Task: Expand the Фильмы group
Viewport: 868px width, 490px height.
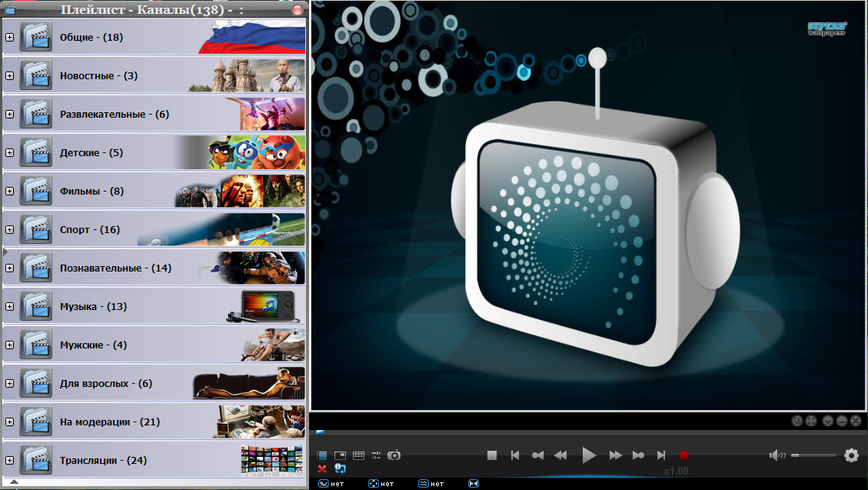Action: coord(9,191)
